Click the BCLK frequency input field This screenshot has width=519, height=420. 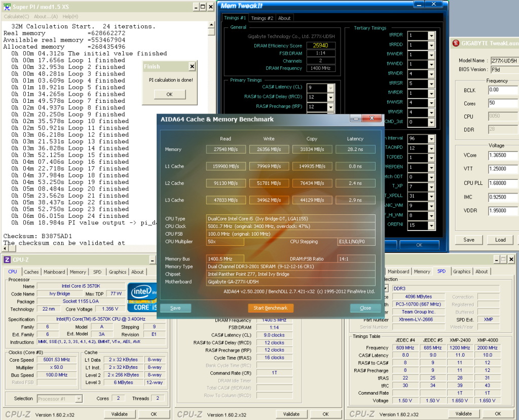point(503,90)
